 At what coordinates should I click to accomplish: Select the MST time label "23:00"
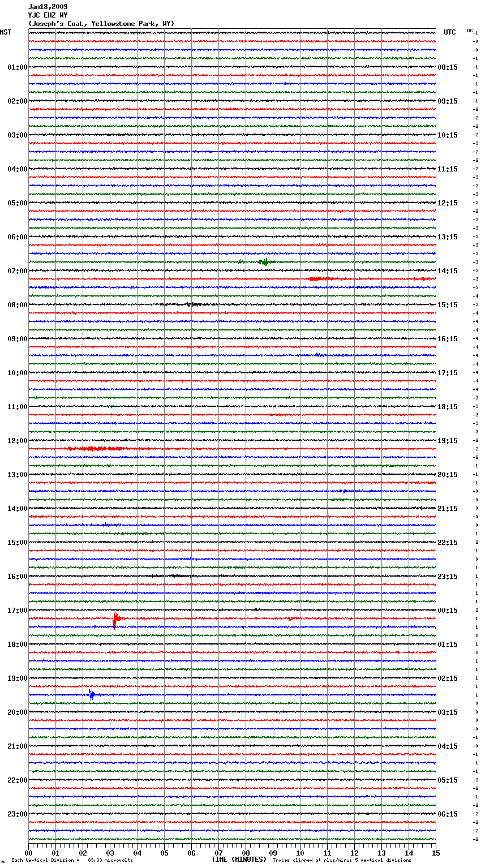18,814
